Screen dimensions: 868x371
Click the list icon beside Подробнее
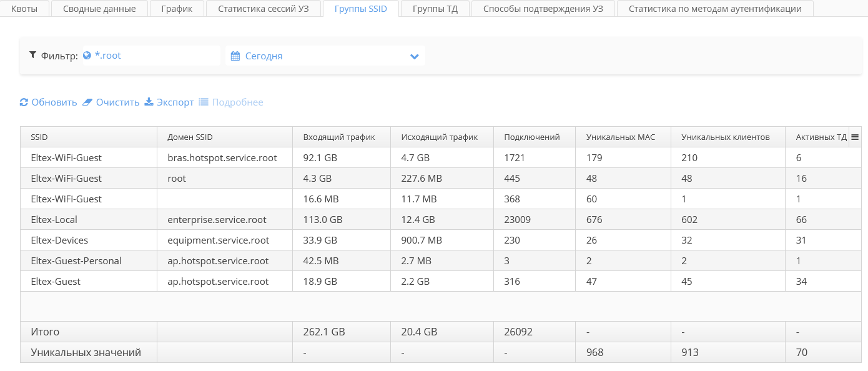coord(204,102)
